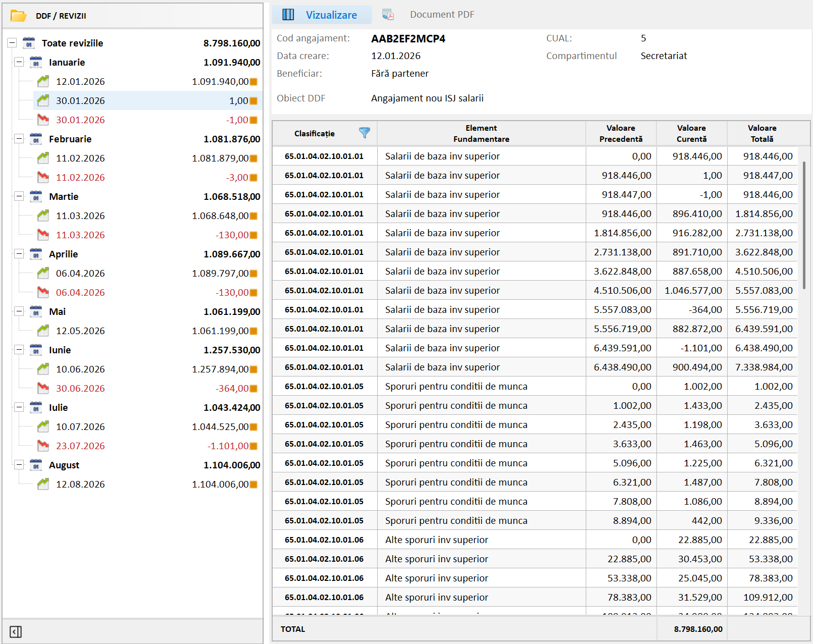Click the filter funnel icon in Clasificație header

(365, 133)
